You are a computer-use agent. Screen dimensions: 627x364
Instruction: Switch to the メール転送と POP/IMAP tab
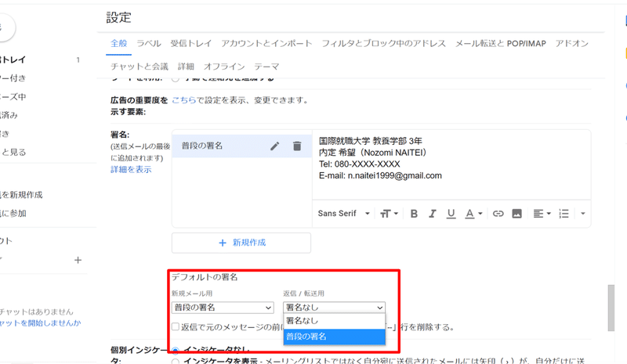tap(501, 43)
